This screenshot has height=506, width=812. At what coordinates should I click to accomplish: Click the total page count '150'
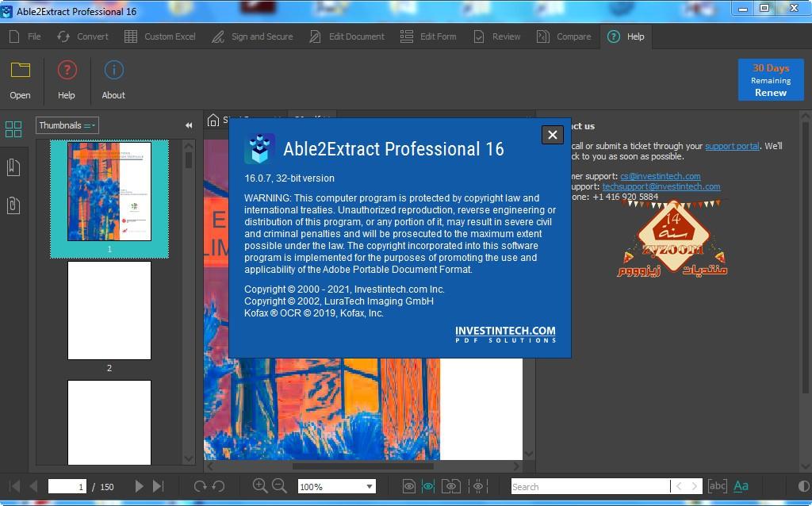tap(107, 487)
